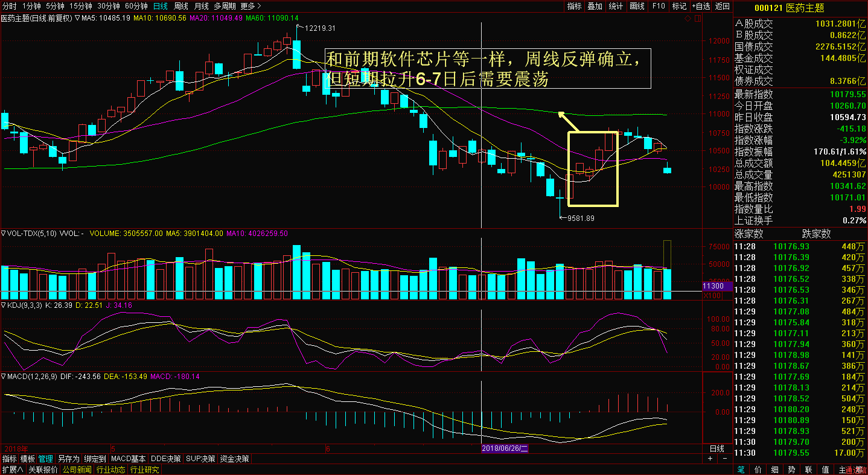
Task: Select the 管理 manage tab
Action: tap(46, 459)
